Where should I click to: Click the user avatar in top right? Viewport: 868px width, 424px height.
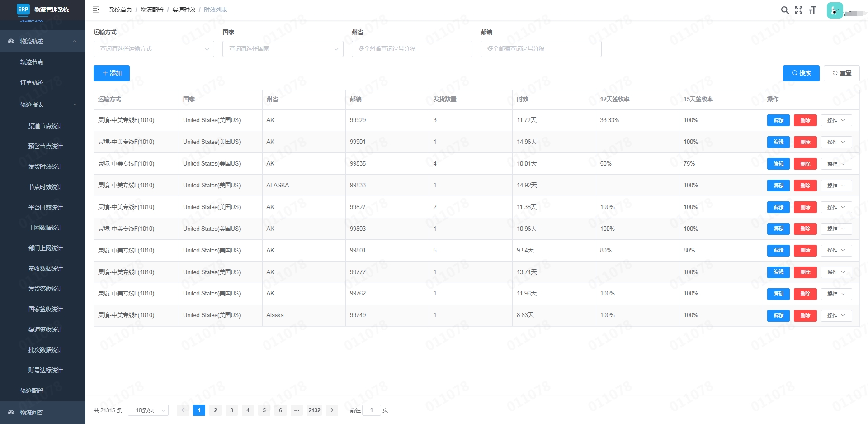[835, 10]
